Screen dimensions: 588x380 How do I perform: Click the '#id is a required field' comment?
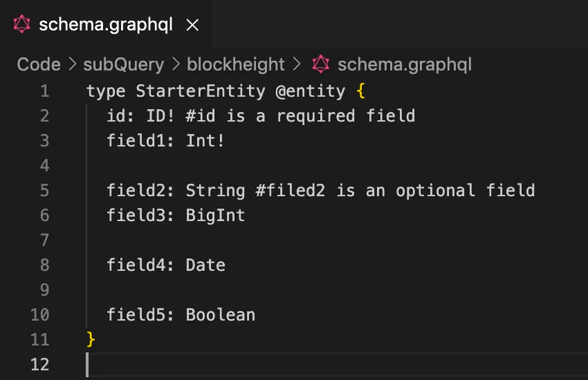[300, 115]
